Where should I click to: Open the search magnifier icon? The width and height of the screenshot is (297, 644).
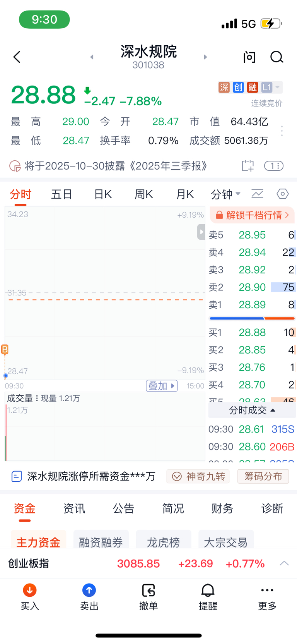point(277,57)
